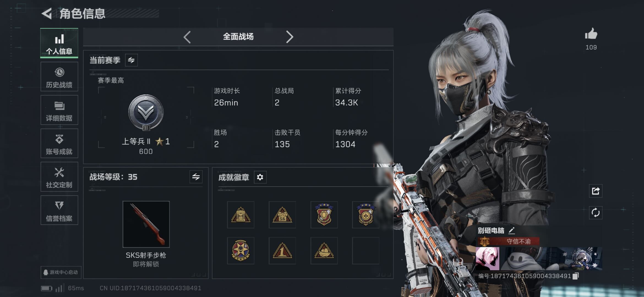Select the S6 triangle achievement badge

[282, 215]
